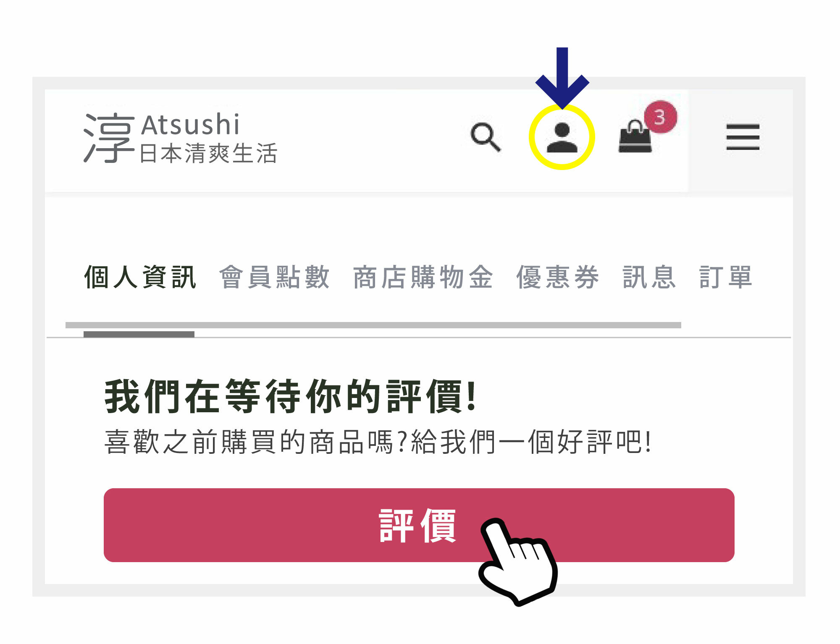Open the hamburger menu
The image size is (840, 644).
point(743,137)
